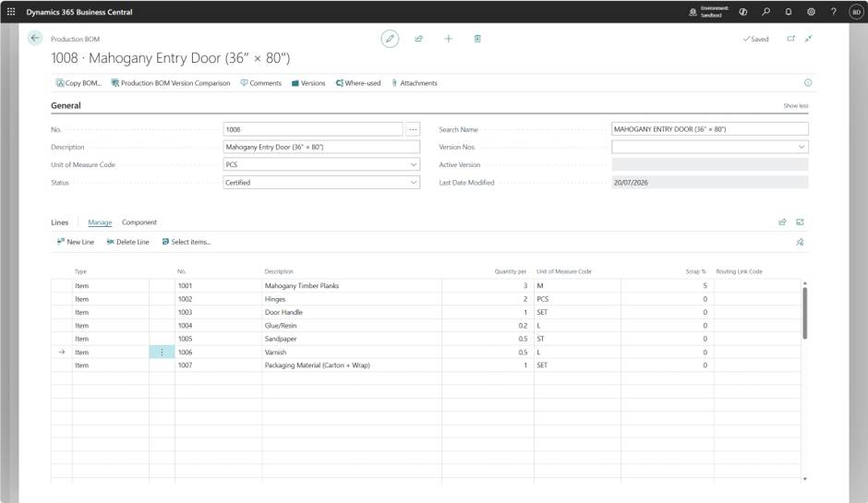Screen dimensions: 868x503
Task: Click the lines grid vertical scrollbar
Action: point(805,313)
